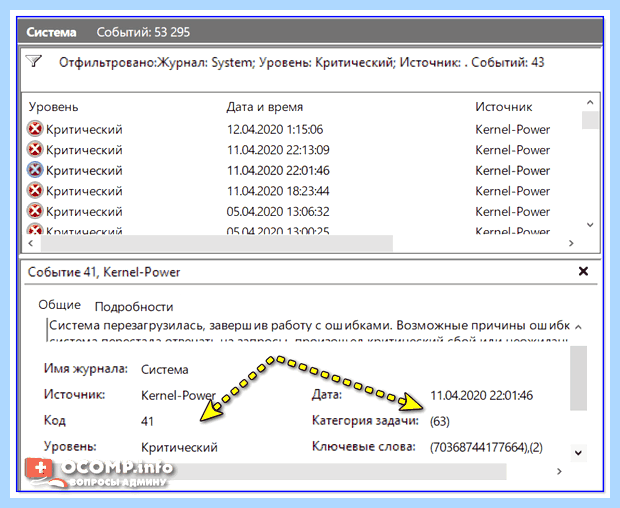This screenshot has width=620, height=508.
Task: Click the Отфильтровано filter summary text
Action: click(x=301, y=62)
